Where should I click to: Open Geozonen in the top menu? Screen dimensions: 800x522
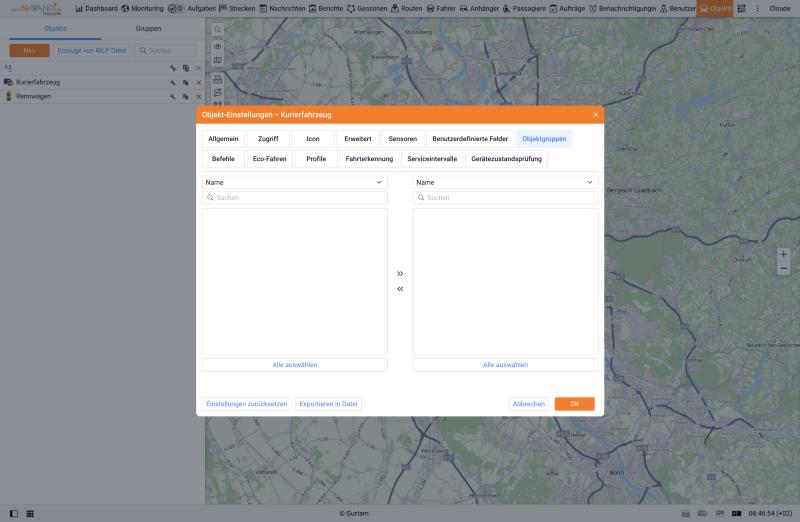coord(367,9)
